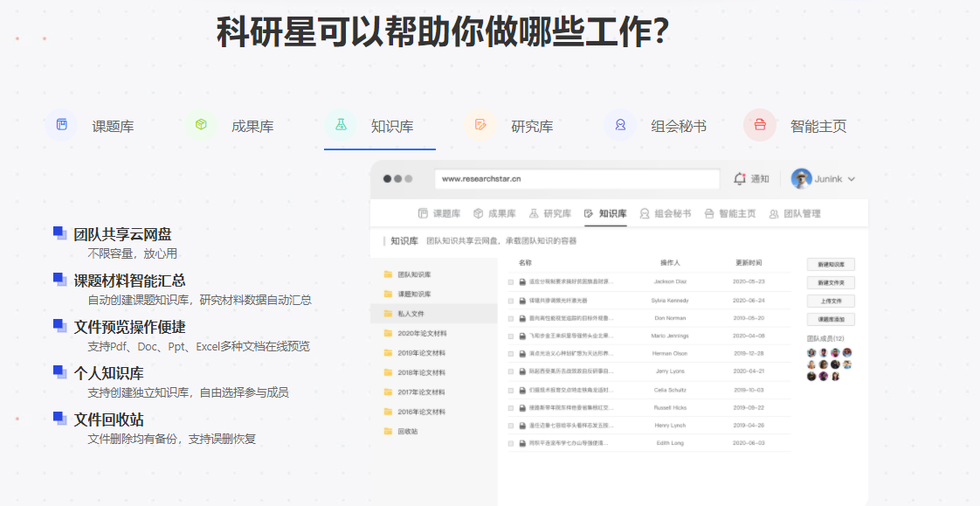Click the 课题库添加 button
This screenshot has height=506, width=980.
click(x=831, y=320)
